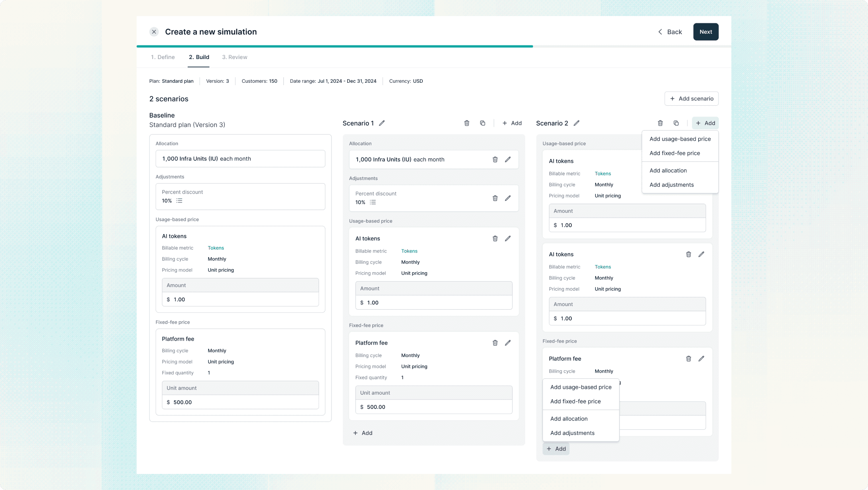The width and height of the screenshot is (868, 490).
Task: Delete Scenario 2 using trash icon
Action: click(x=660, y=123)
